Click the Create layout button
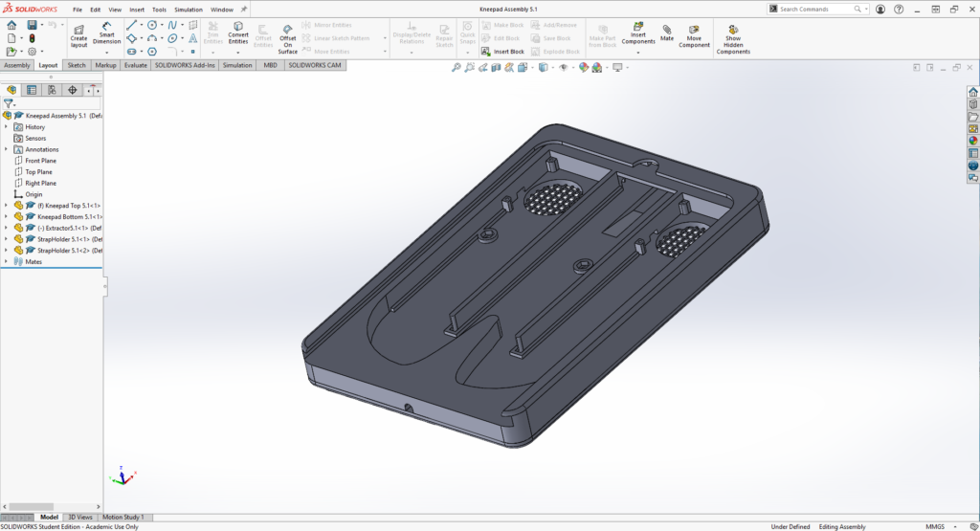This screenshot has height=531, width=980. [78, 36]
